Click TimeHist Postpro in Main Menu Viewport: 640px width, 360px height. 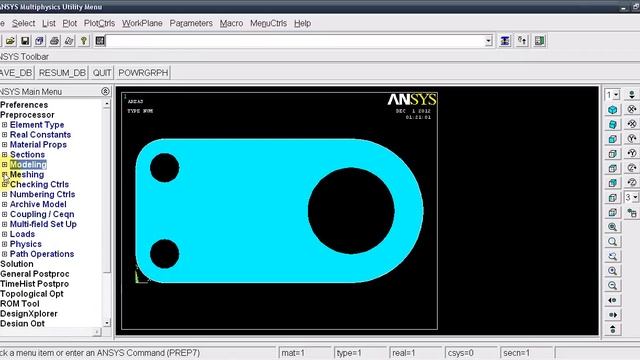(x=34, y=284)
